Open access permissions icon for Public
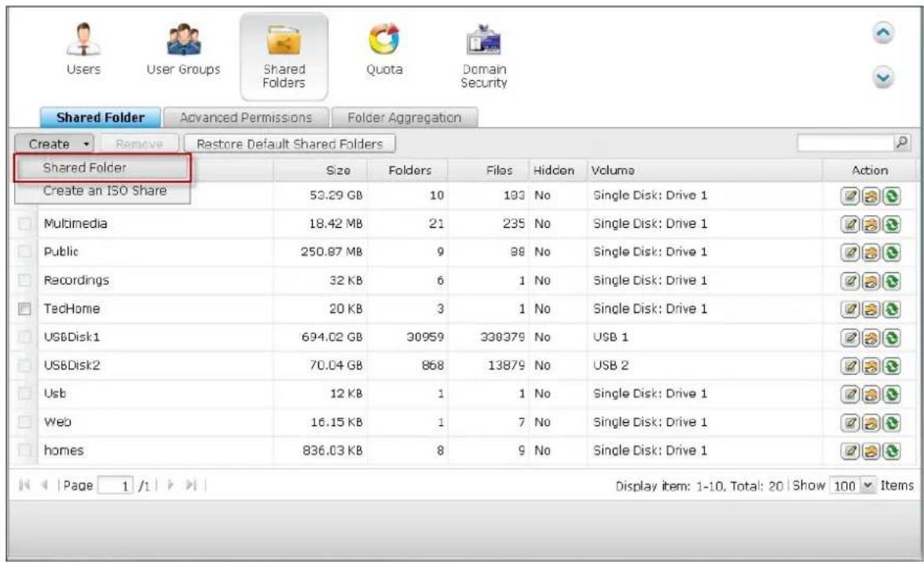This screenshot has height=562, width=924. pos(871,252)
